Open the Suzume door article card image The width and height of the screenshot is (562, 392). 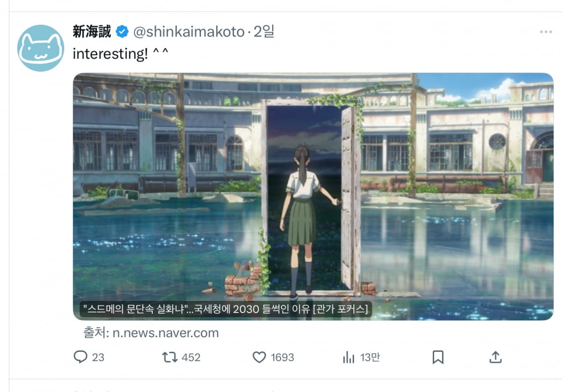click(x=313, y=196)
